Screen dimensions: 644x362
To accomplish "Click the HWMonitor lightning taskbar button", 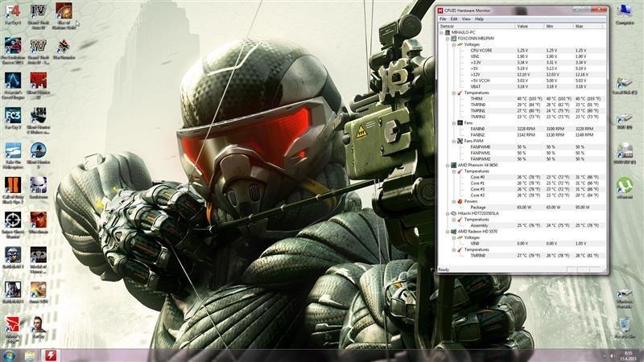I will 52,356.
